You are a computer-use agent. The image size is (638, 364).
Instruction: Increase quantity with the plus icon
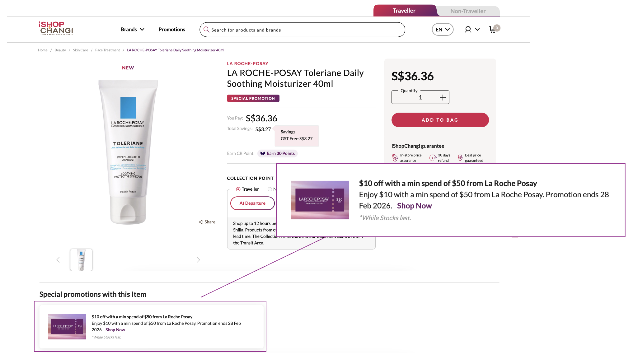(443, 98)
